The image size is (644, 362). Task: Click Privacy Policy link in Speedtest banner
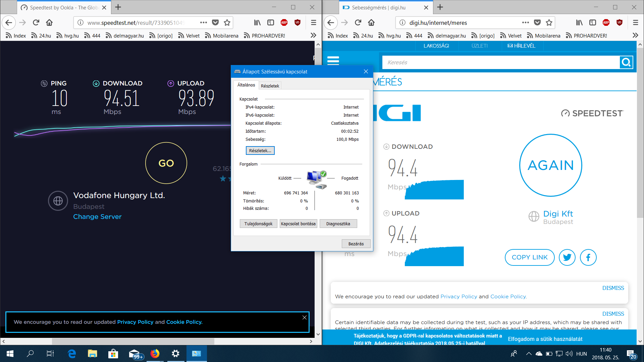(135, 322)
